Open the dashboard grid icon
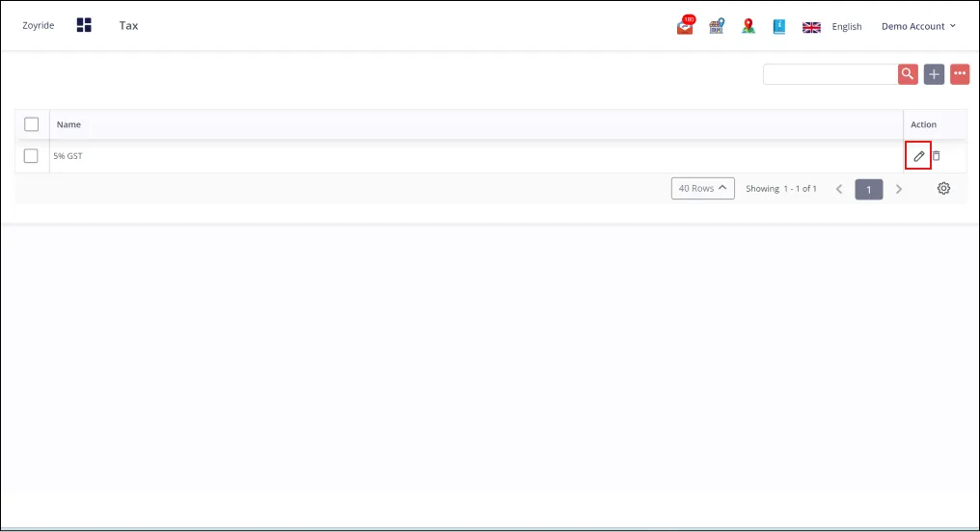 pyautogui.click(x=84, y=25)
